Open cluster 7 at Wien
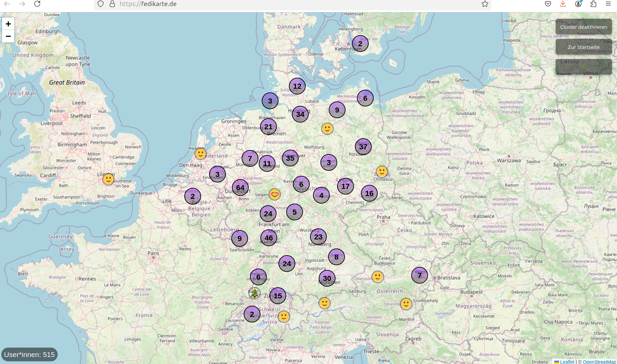617x364 pixels. [x=420, y=275]
